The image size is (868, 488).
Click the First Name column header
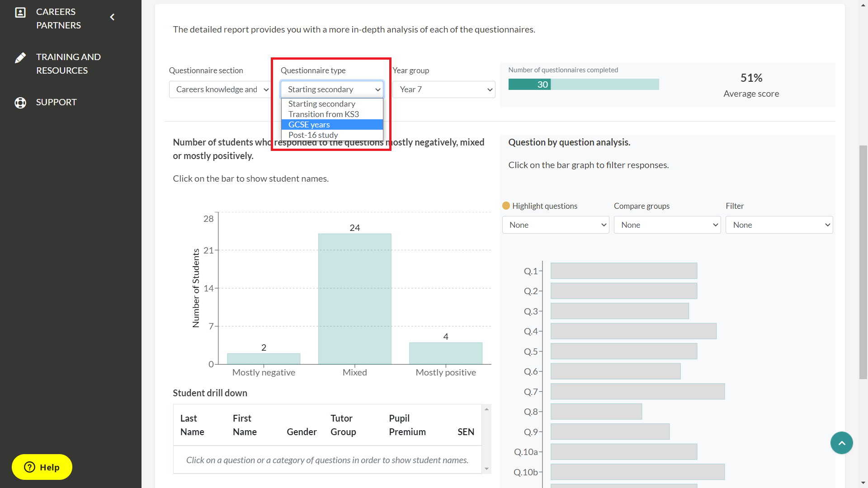pos(245,425)
